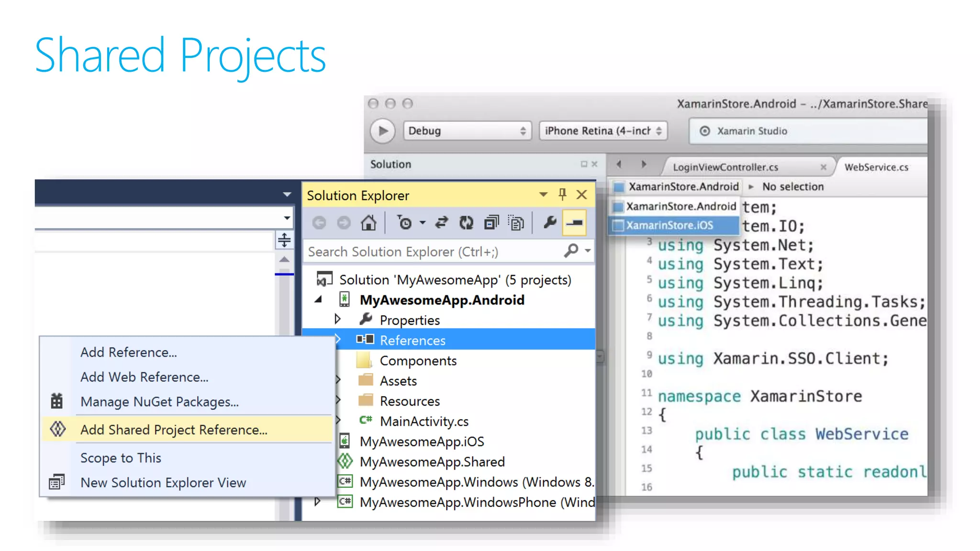
Task: Open the Solution Explorer window position dropdown
Action: (x=543, y=195)
